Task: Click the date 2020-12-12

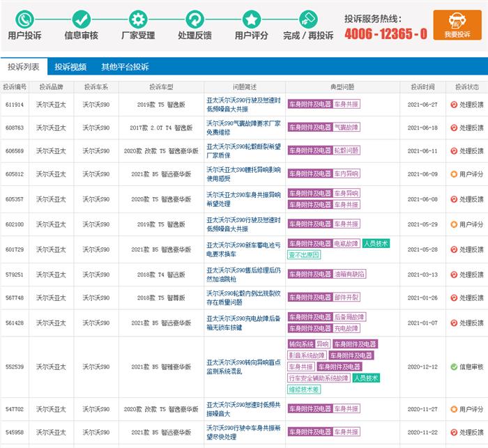Action: coord(422,366)
